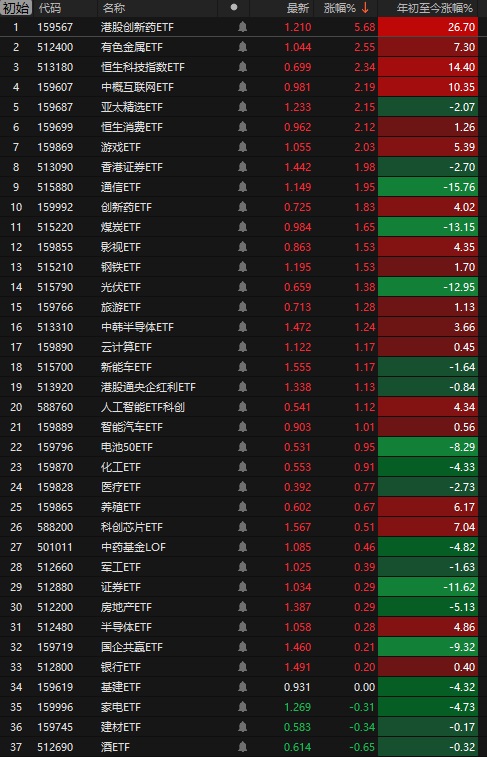
Task: Click the 名称 column header
Action: (x=114, y=8)
